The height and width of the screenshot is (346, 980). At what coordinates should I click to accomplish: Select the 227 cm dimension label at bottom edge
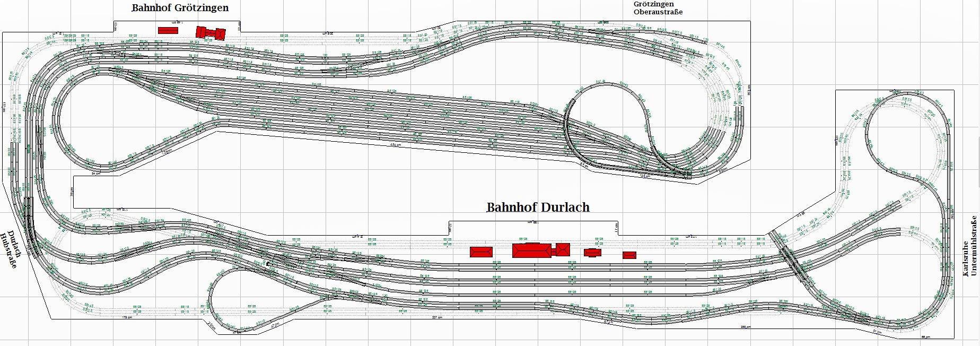click(x=436, y=318)
